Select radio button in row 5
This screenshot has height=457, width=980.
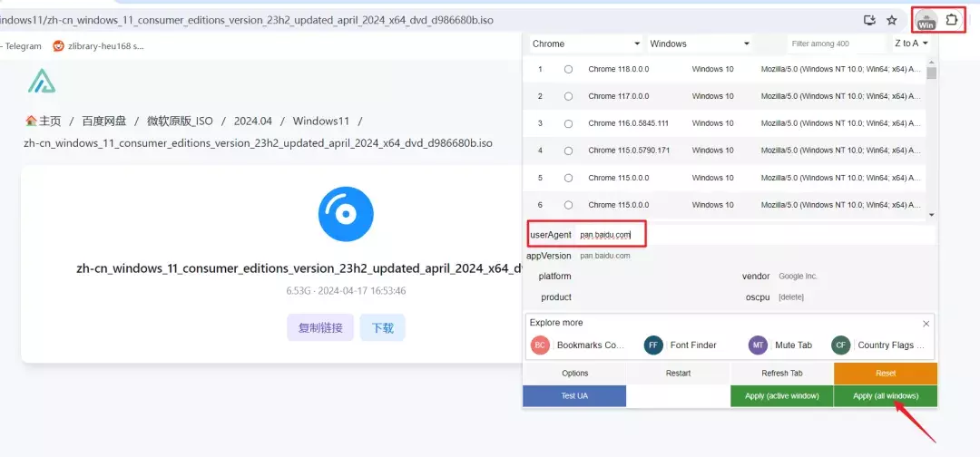[x=568, y=178]
